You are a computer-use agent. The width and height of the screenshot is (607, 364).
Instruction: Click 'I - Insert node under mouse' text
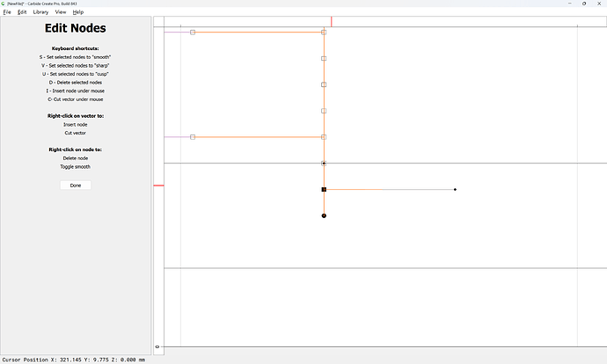tap(76, 91)
